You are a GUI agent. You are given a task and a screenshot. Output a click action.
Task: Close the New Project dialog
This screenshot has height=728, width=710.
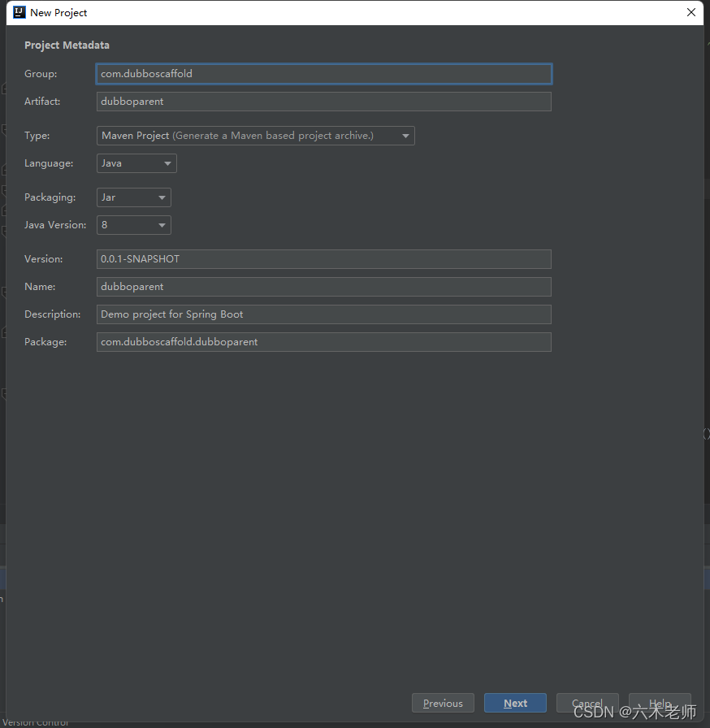[x=691, y=12]
